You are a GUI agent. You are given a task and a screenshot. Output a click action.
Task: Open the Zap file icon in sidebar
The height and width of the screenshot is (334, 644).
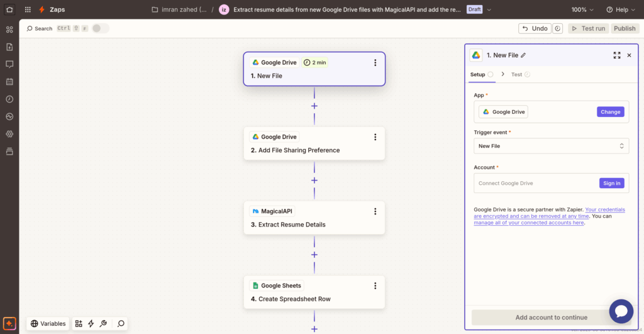[9, 47]
